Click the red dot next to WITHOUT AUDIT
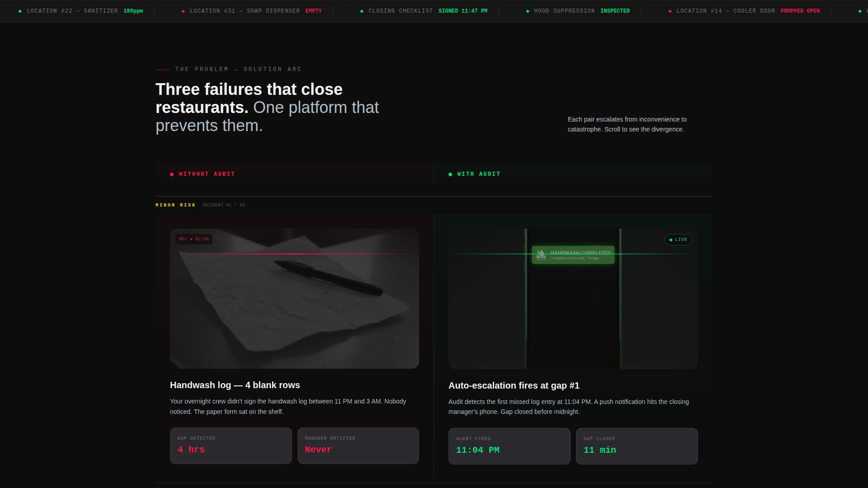The image size is (868, 488). (x=171, y=174)
